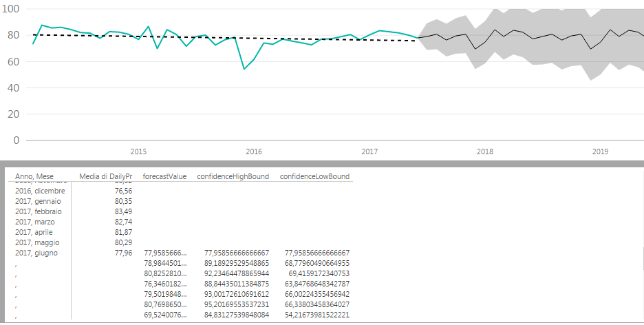Select the row labeled 2017, gennaio
This screenshot has width=644, height=325.
tap(38, 201)
